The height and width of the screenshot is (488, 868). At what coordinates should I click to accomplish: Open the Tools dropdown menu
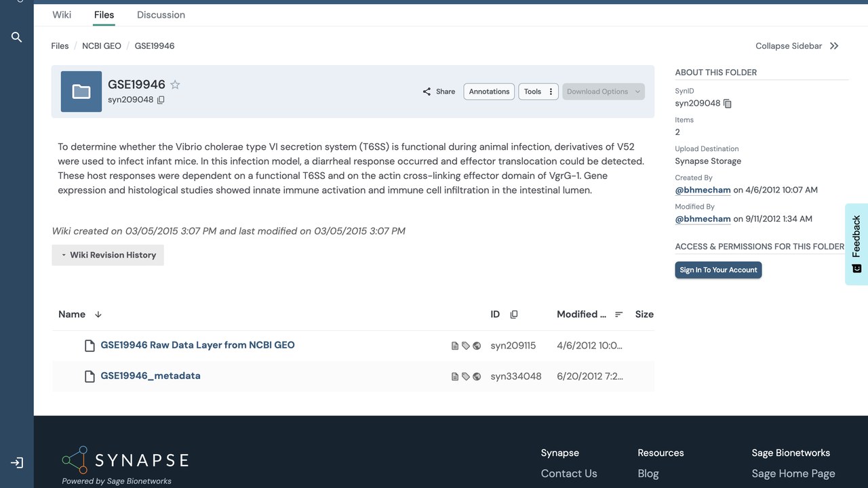click(x=538, y=91)
